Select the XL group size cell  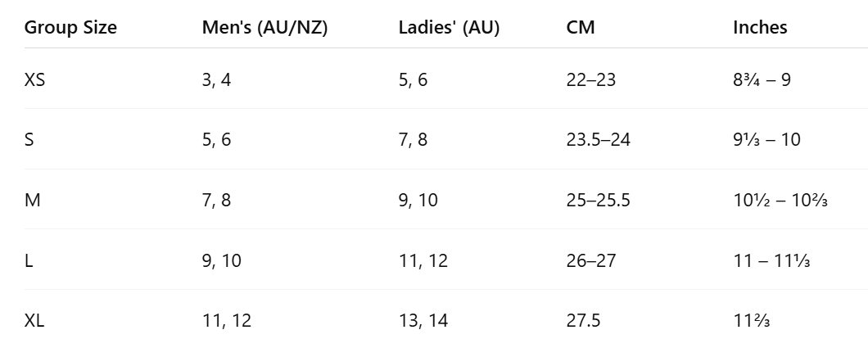[x=34, y=320]
